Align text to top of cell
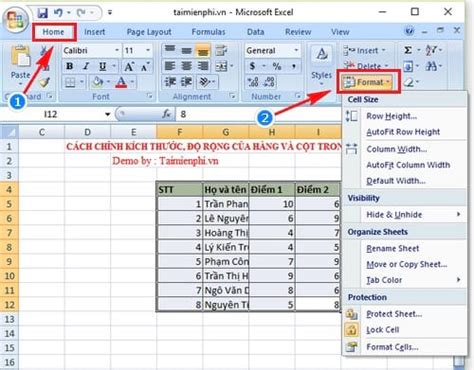Screen dimensions: 474x370 point(170,50)
